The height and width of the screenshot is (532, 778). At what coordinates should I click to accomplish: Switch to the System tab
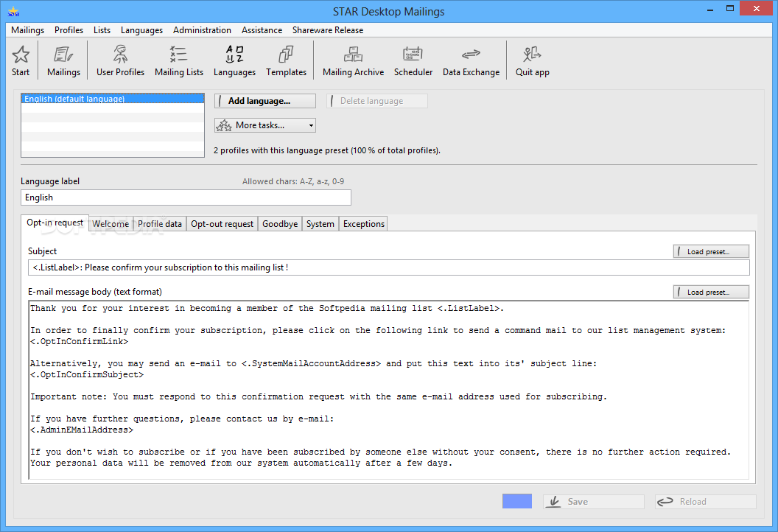(x=320, y=224)
